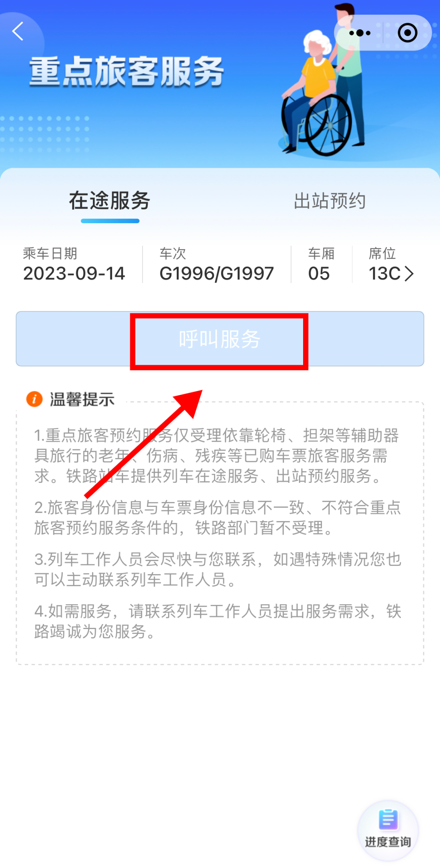Tap the back arrow icon
This screenshot has width=440, height=868.
[18, 31]
